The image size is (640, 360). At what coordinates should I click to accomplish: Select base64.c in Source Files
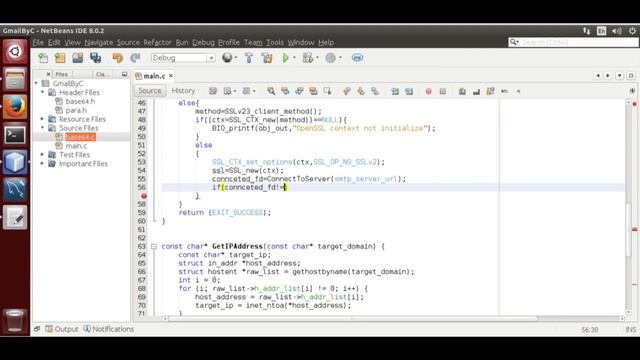[80, 137]
